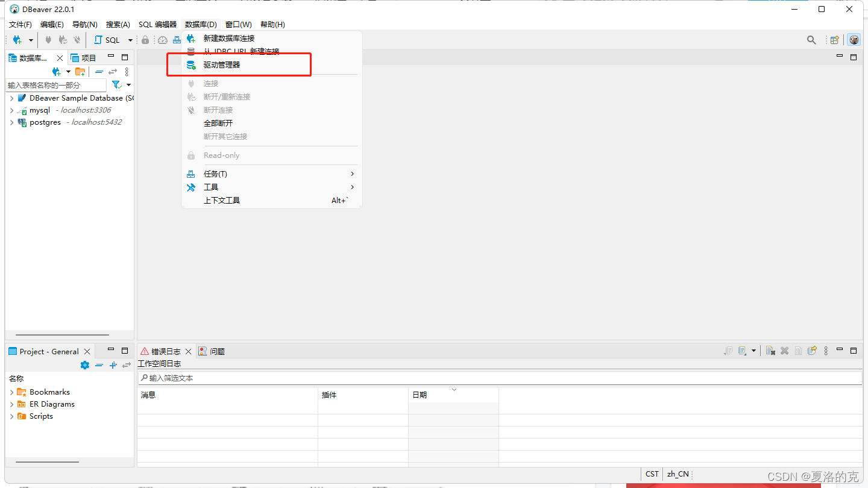Click the 输入表格名称的一部分 filter field

click(x=56, y=86)
